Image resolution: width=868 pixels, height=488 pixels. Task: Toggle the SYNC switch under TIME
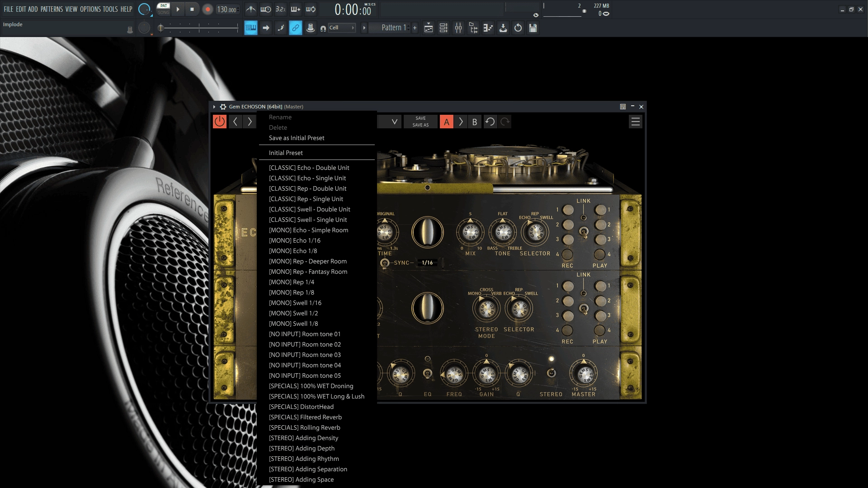click(x=385, y=263)
